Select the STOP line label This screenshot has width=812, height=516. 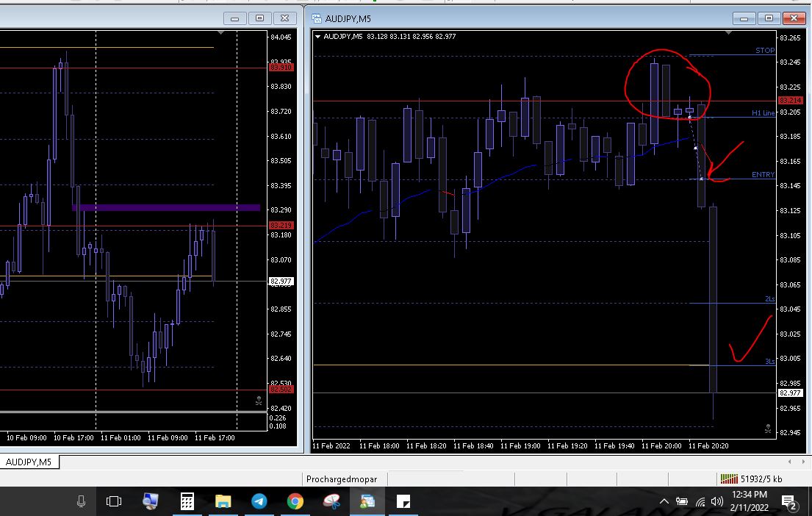765,50
